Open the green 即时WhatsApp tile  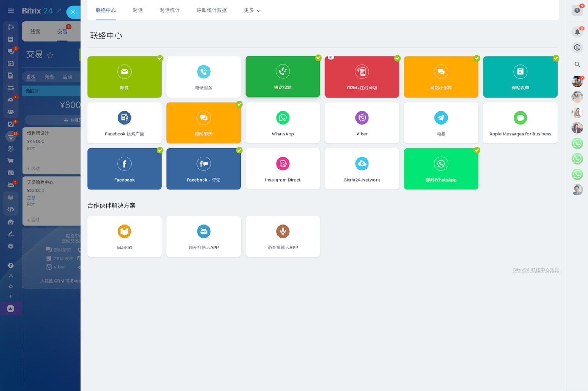[441, 169]
